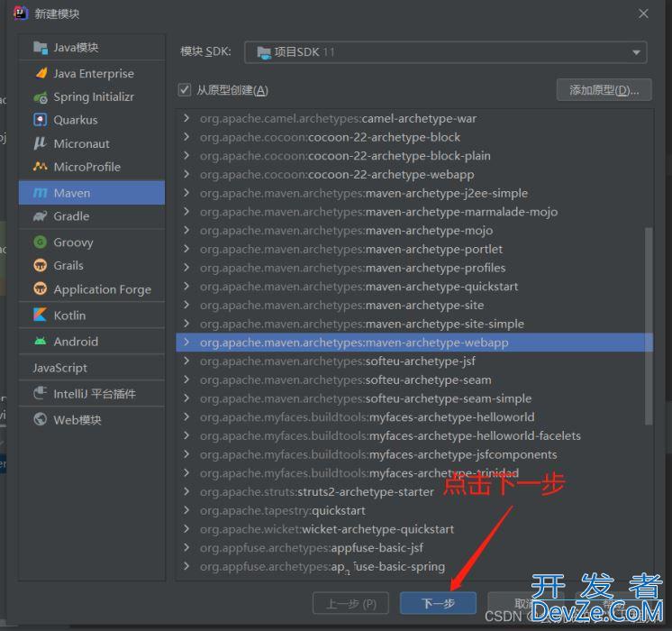
Task: Select maven-archetype-profiles row
Action: tap(414, 268)
